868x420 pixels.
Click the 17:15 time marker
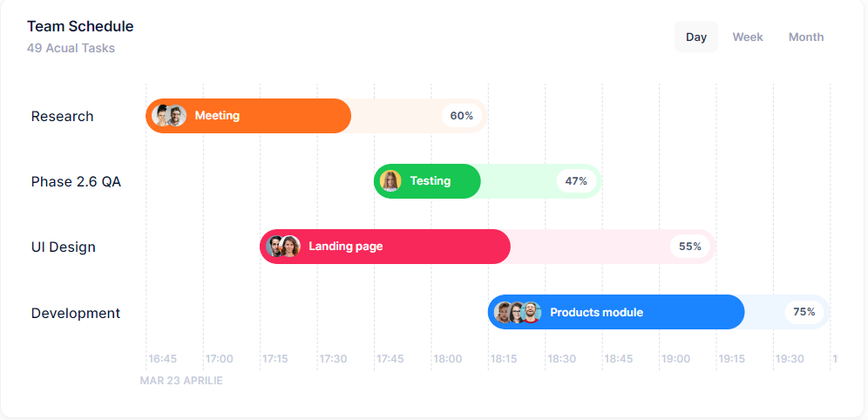click(x=276, y=358)
